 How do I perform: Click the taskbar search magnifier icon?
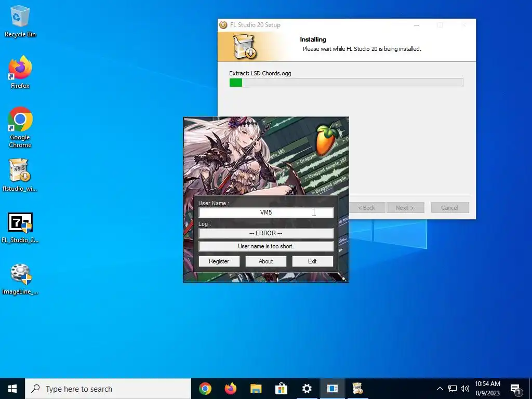click(35, 389)
